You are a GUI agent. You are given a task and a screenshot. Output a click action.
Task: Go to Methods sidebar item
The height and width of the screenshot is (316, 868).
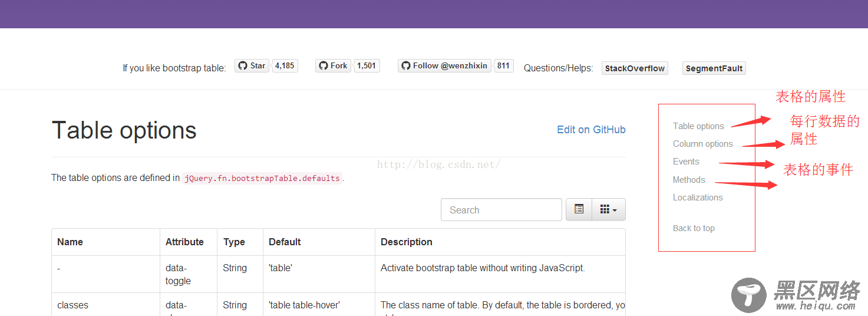(x=689, y=180)
